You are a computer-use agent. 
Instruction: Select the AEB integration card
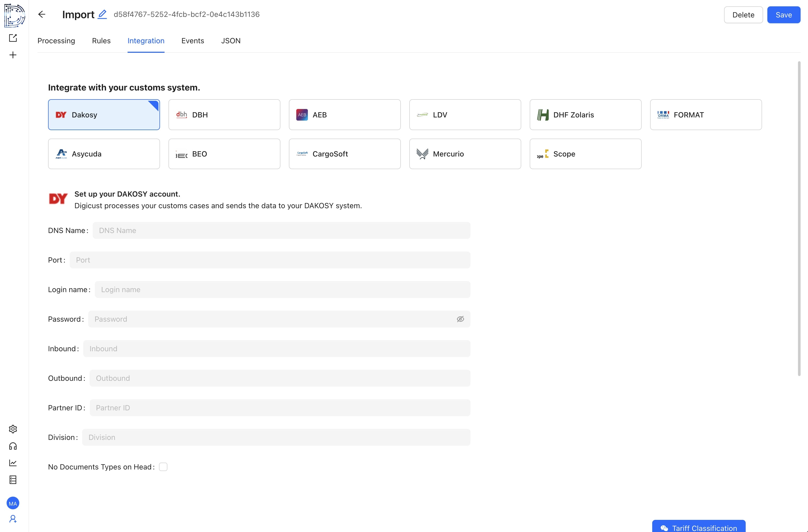[x=345, y=115]
